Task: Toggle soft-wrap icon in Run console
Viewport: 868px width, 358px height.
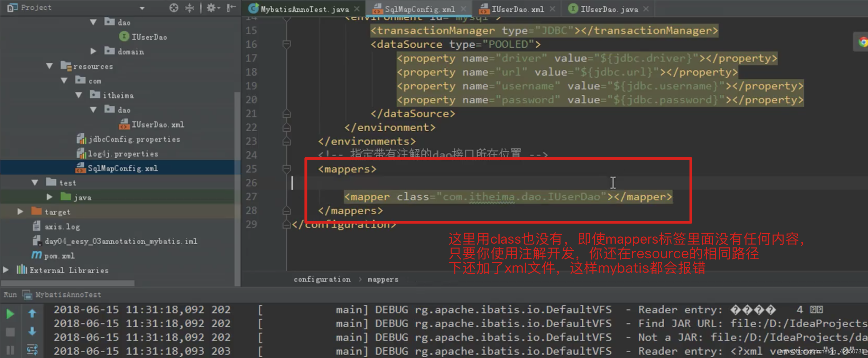Action: pyautogui.click(x=32, y=350)
